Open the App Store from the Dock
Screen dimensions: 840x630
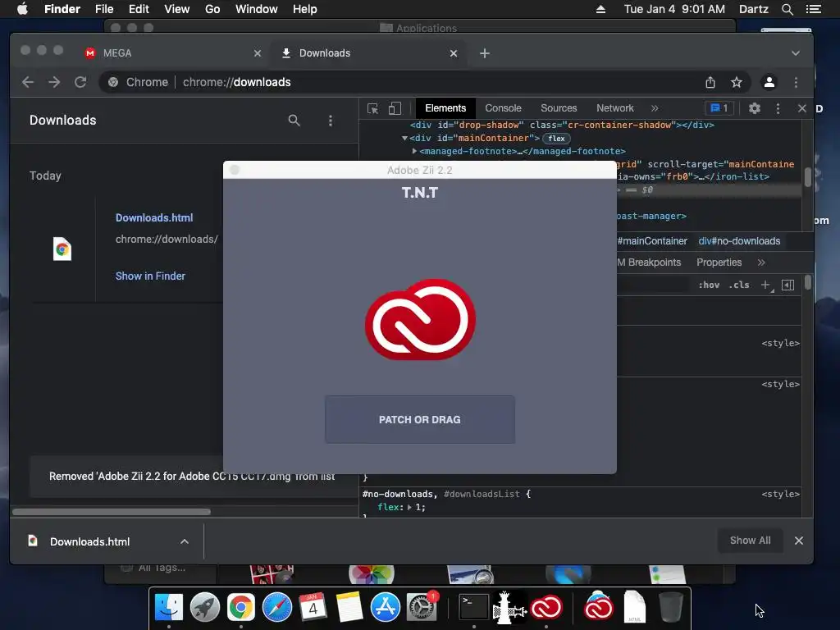coord(386,608)
